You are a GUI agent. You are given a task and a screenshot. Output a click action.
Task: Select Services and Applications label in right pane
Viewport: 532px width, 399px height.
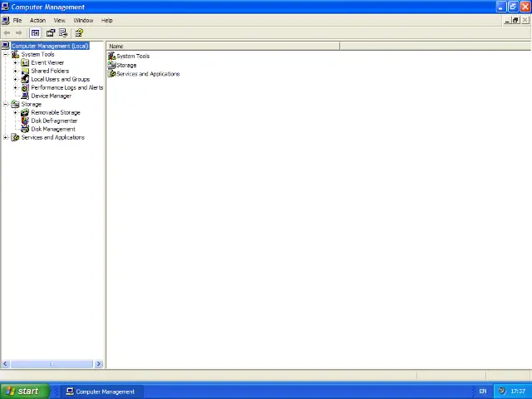pos(148,74)
